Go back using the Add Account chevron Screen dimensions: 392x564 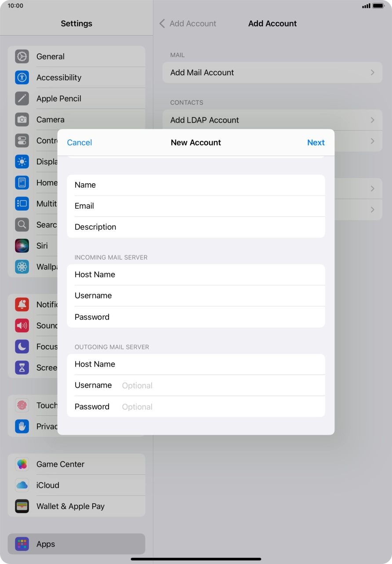[x=162, y=23]
